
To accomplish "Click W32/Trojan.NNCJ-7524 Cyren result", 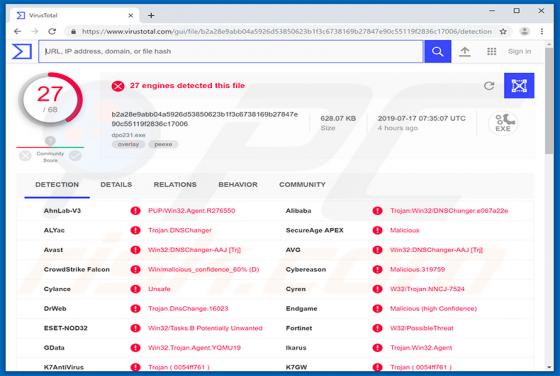I will (427, 289).
